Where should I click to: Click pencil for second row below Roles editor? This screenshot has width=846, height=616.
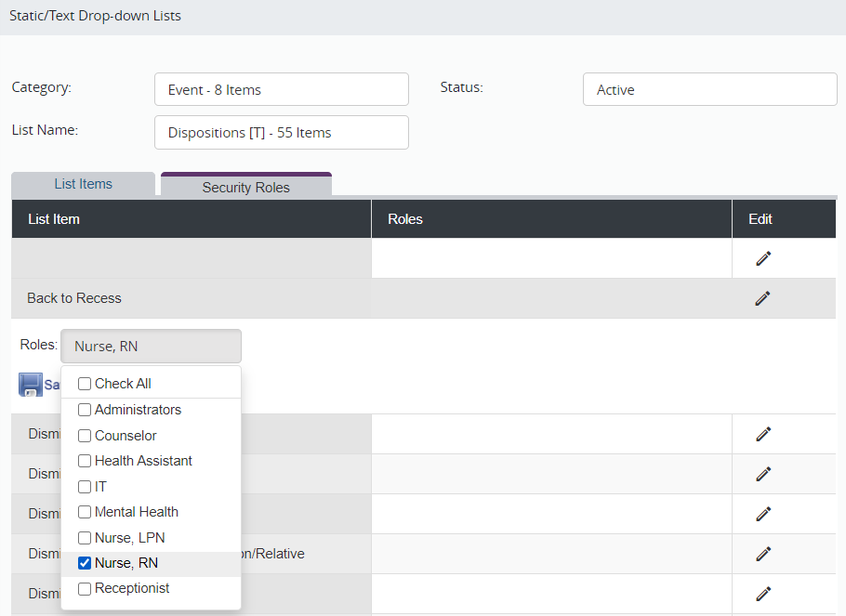(x=763, y=474)
